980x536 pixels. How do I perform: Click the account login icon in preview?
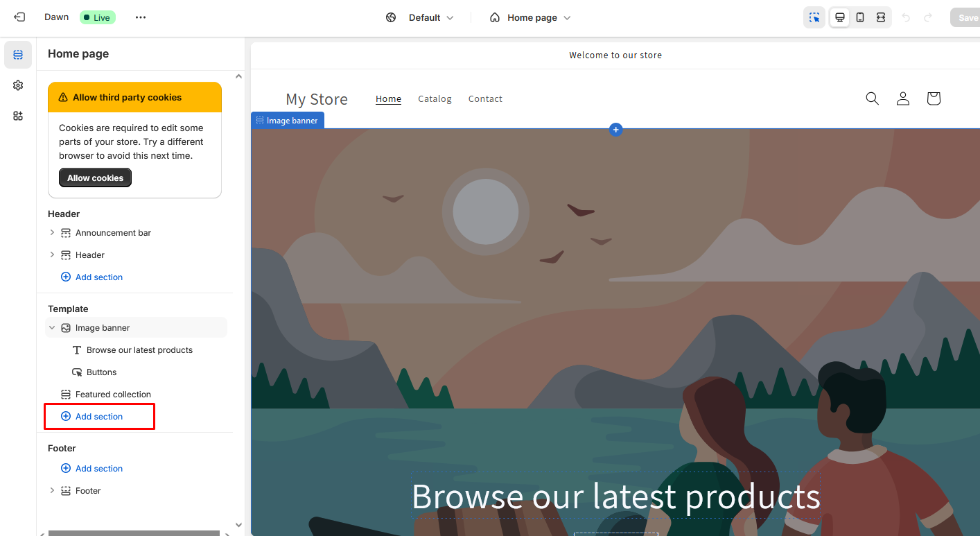tap(902, 98)
